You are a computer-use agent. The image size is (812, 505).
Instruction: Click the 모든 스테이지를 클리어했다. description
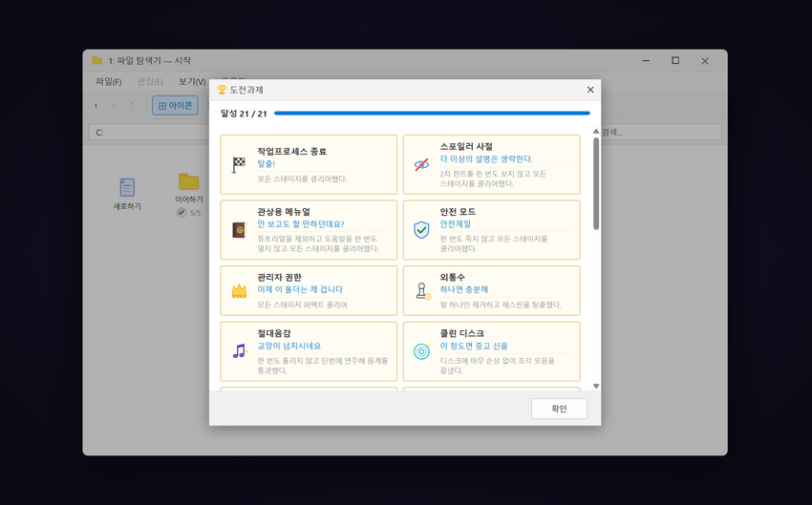click(x=302, y=179)
